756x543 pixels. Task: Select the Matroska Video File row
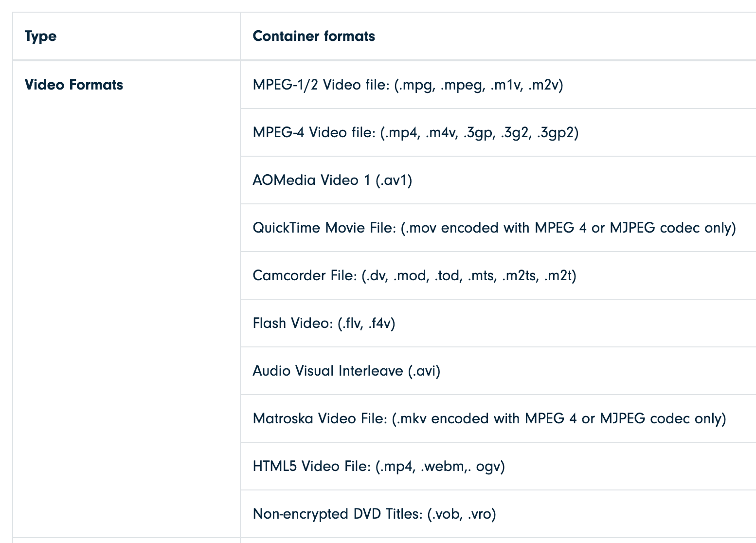coord(488,418)
